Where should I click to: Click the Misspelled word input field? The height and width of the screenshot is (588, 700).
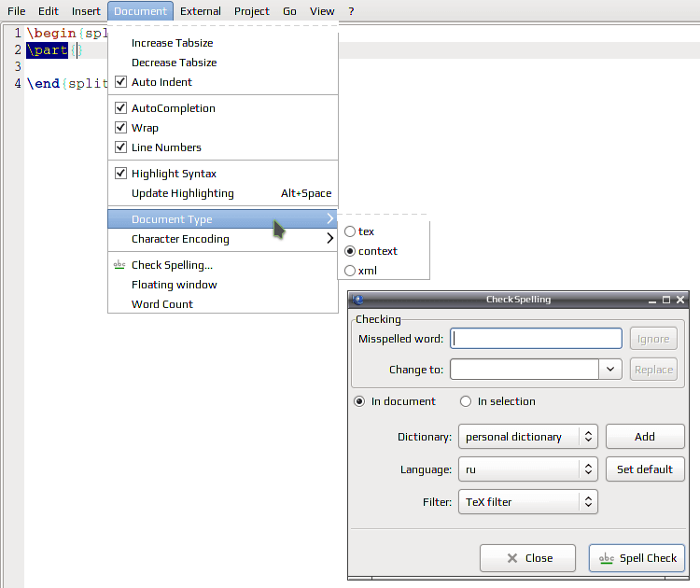(536, 339)
